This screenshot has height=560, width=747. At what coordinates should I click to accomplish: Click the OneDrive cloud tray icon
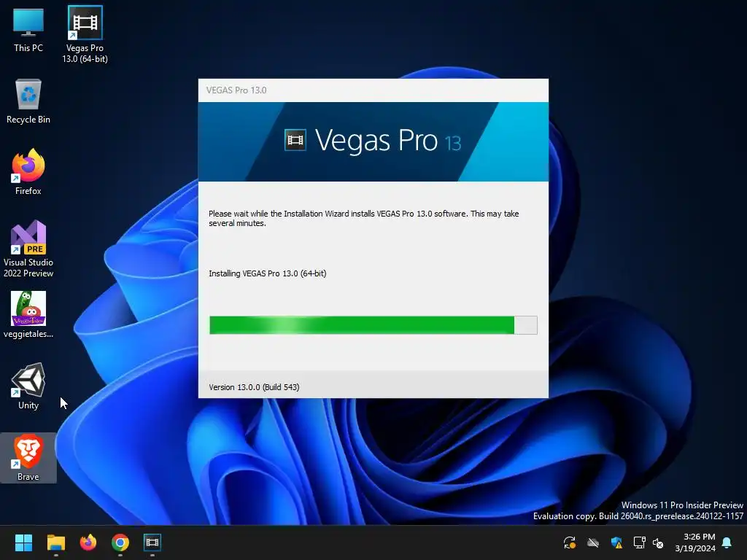592,542
